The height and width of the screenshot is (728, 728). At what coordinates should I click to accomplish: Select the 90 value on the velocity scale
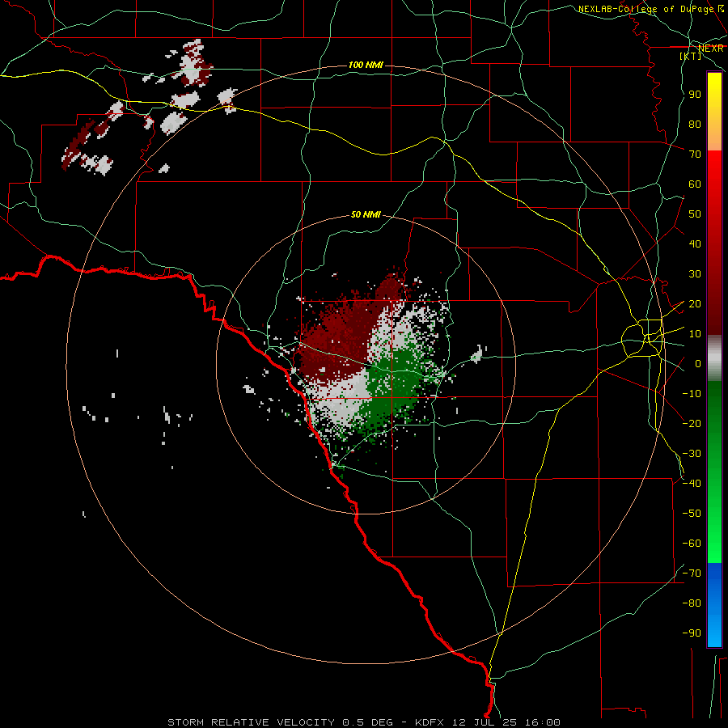click(x=695, y=95)
